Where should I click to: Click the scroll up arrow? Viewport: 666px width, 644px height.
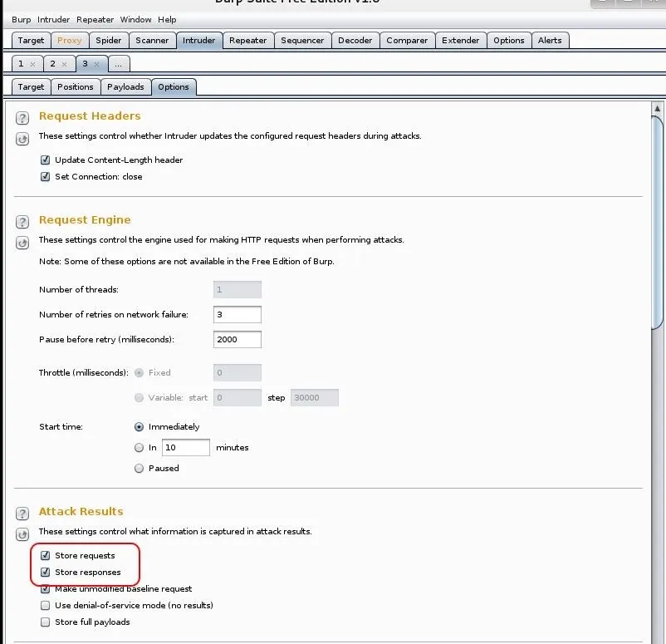[657, 108]
